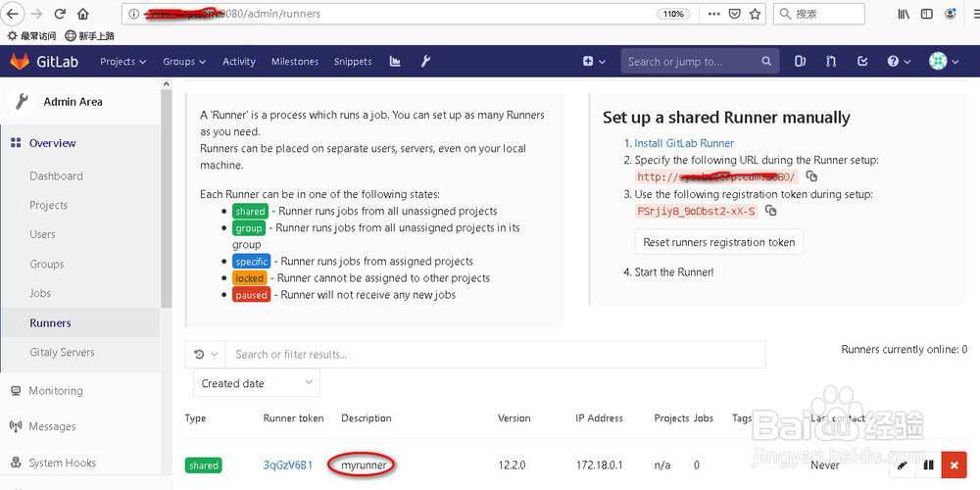The height and width of the screenshot is (490, 980).
Task: Click the shared badge on myrunner row
Action: 203,465
